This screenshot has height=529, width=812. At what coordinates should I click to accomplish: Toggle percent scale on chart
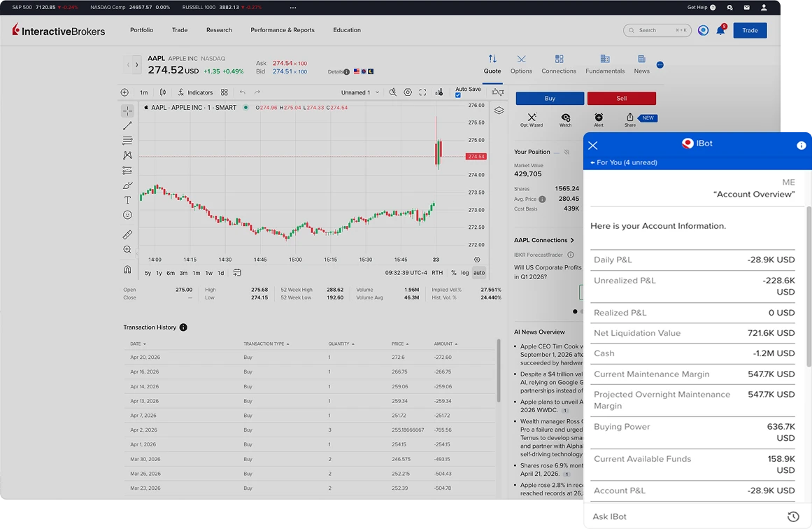click(x=454, y=272)
